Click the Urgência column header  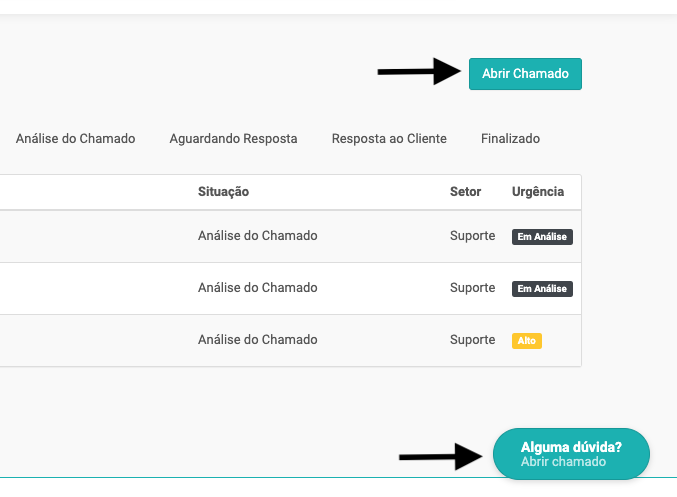pos(538,192)
